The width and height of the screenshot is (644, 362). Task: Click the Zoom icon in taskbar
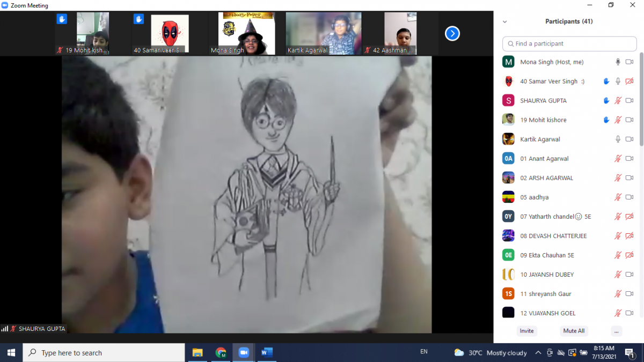pos(243,352)
